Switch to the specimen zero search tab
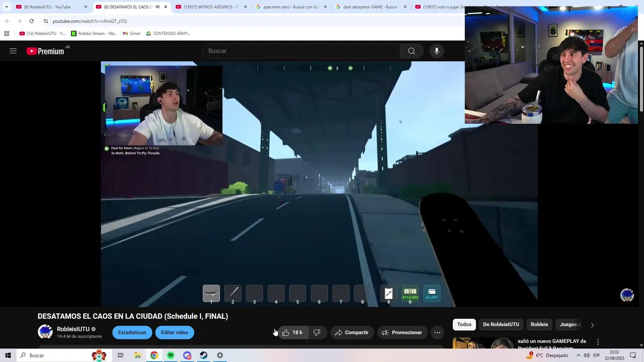Viewport: 644px width, 362px height. [x=291, y=7]
